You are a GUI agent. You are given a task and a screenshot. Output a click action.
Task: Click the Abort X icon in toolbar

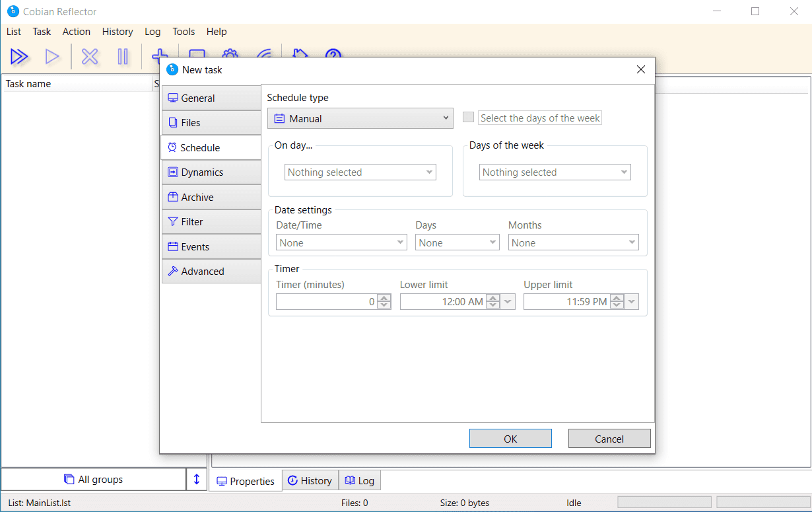(90, 57)
